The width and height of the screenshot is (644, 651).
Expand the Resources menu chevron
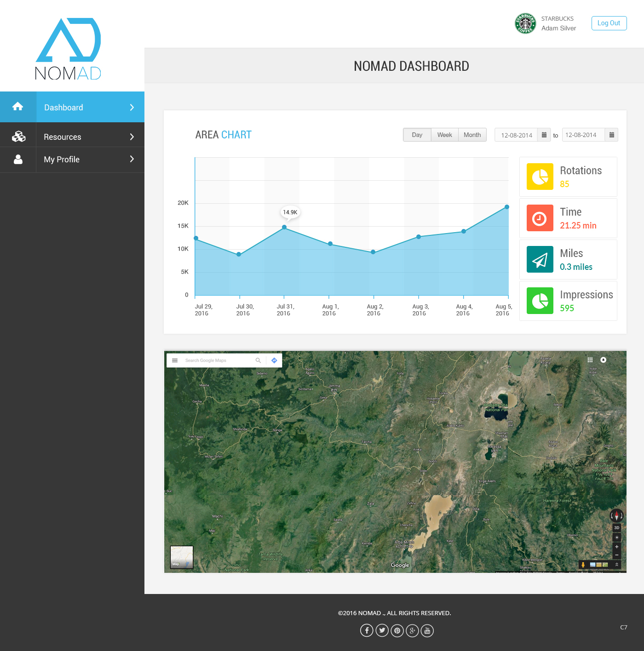[x=132, y=137]
